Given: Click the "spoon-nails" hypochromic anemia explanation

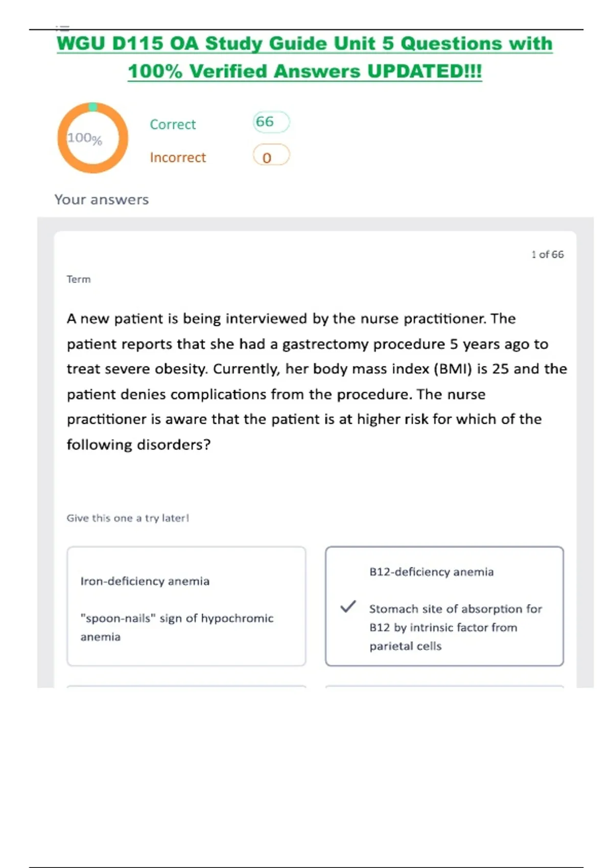Looking at the screenshot, I should pos(177,628).
